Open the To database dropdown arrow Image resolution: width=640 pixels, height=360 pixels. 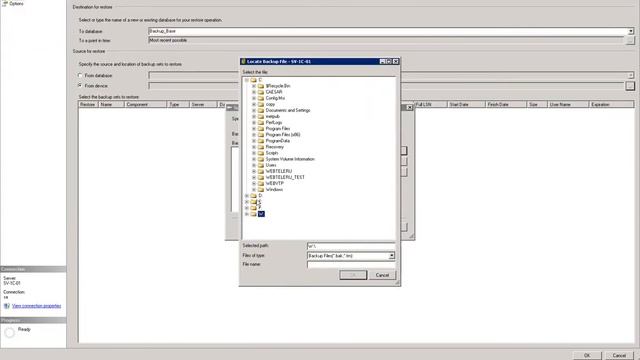631,31
